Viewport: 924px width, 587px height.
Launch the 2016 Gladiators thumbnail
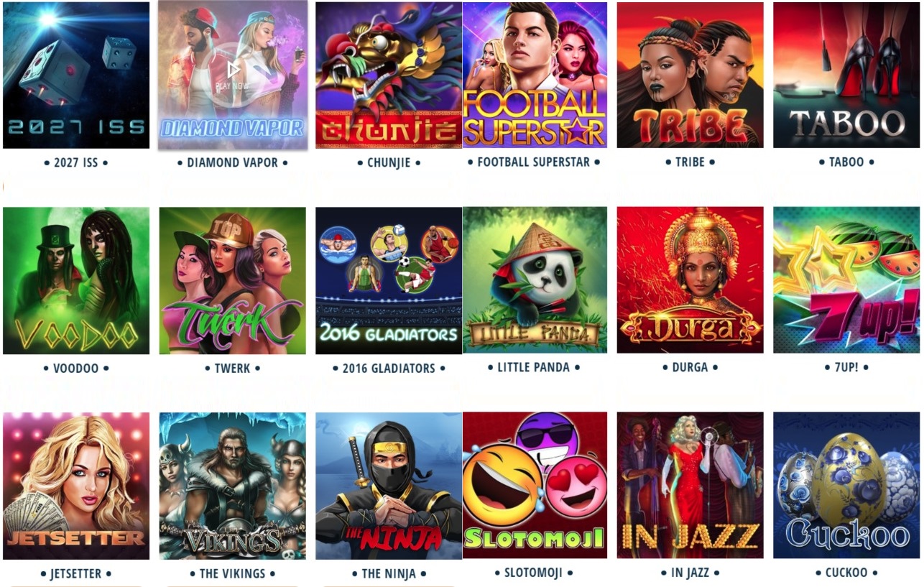(x=389, y=281)
